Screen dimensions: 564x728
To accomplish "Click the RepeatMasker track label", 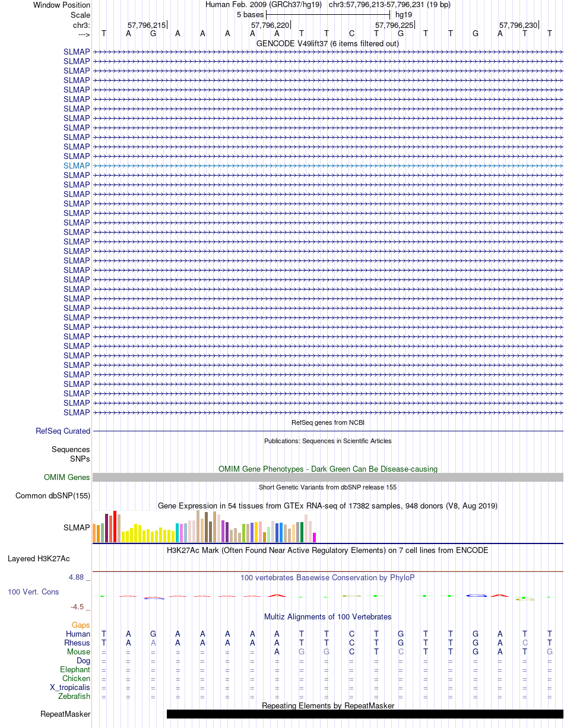I will 65,714.
